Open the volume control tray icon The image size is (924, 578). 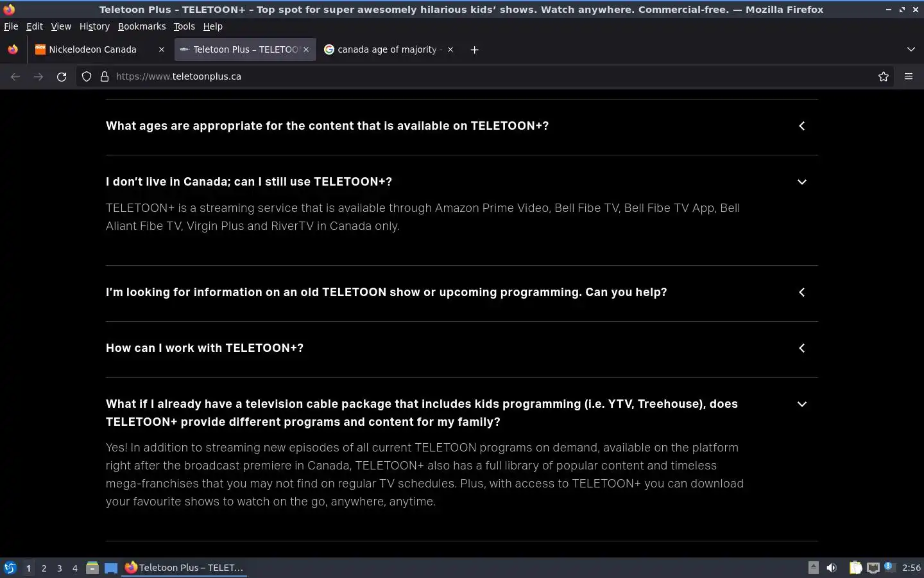click(832, 568)
